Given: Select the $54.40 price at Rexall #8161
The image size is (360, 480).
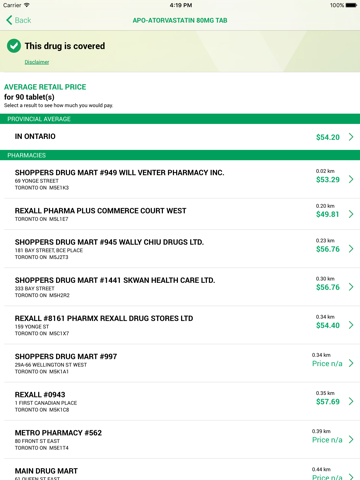Looking at the screenshot, I should click(x=328, y=325).
